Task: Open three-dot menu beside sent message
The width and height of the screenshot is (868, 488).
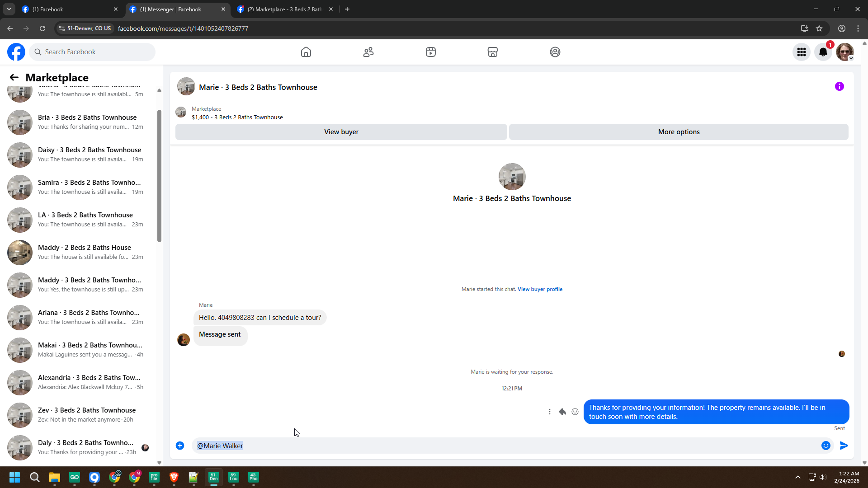Action: click(x=550, y=412)
